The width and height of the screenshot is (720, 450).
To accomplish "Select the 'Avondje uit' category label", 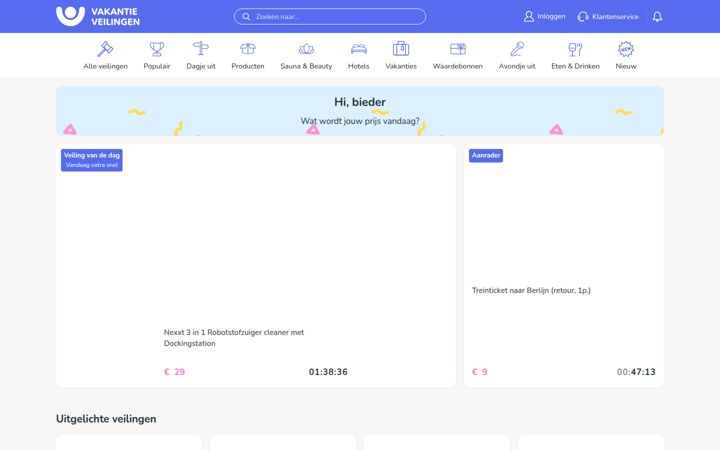I will tap(517, 66).
